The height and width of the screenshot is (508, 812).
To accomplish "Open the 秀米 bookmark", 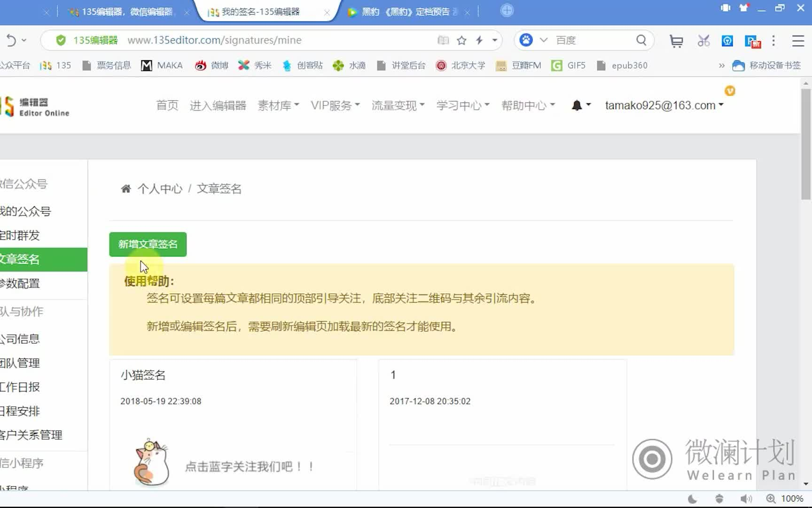I will pyautogui.click(x=255, y=65).
